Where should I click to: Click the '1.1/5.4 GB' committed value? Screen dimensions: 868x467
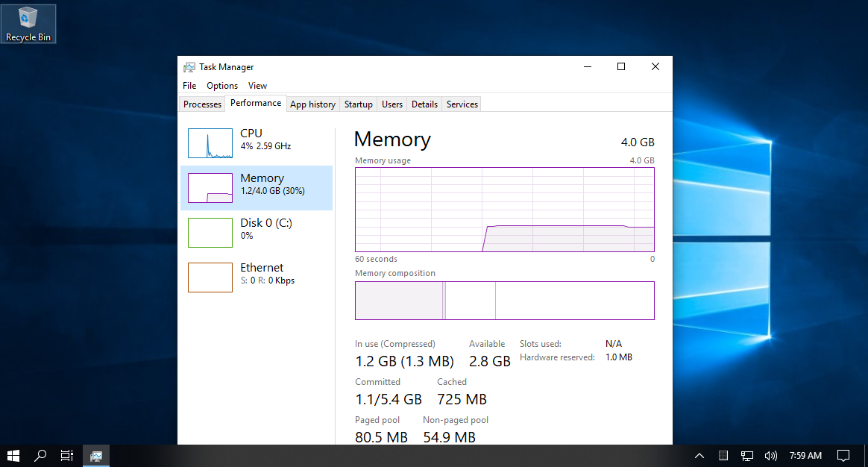point(389,399)
